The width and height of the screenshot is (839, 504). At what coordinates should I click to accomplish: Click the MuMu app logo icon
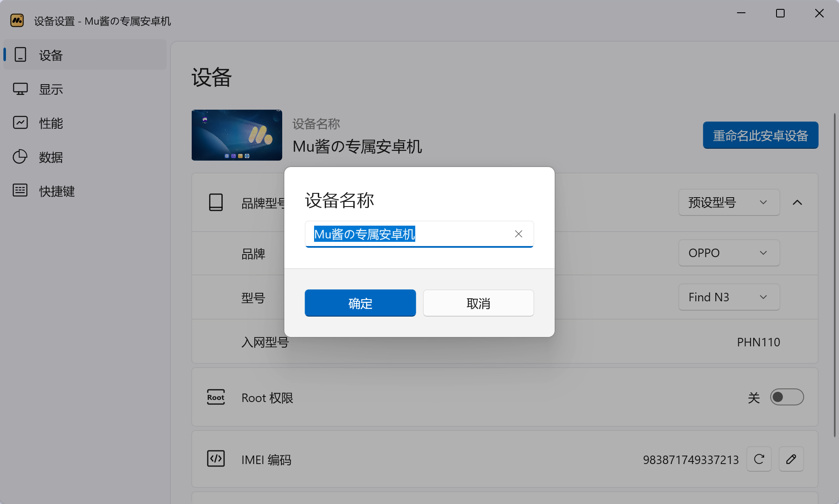tap(17, 20)
